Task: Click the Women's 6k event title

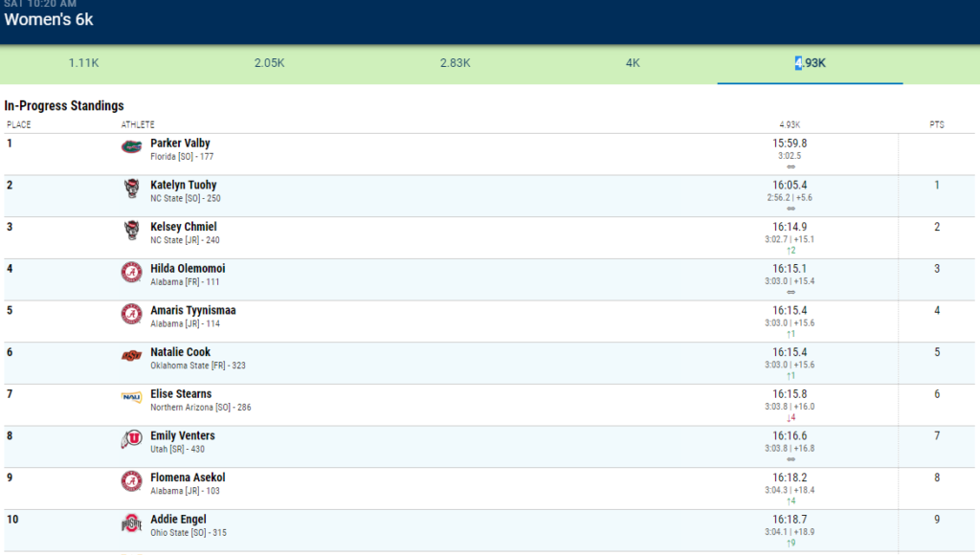Action: [49, 20]
